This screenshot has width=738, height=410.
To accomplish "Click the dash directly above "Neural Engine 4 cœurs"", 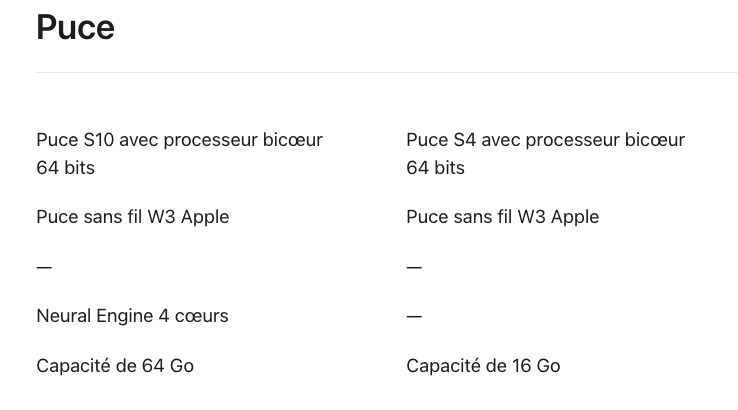I will tap(44, 267).
